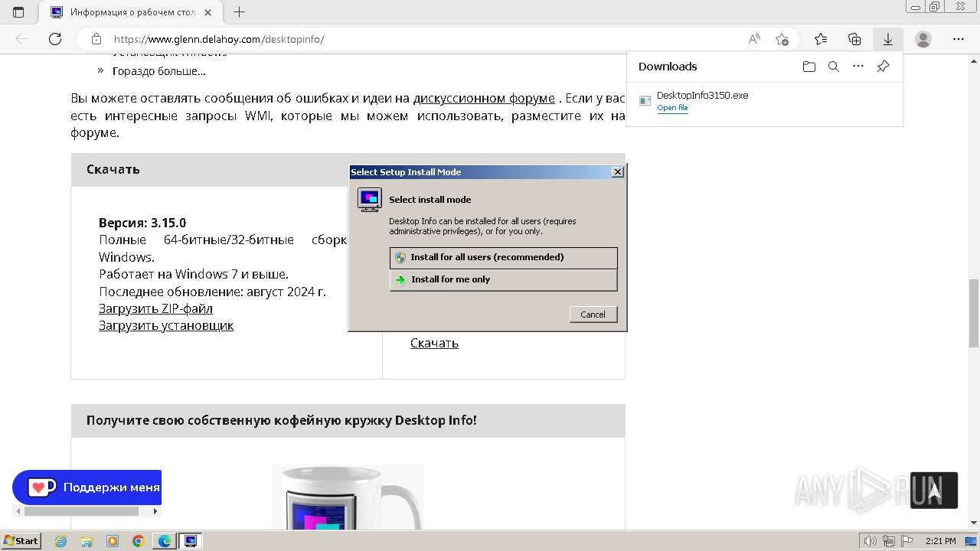View site information via the lock icon
Screen dimensions: 980x551
96,39
